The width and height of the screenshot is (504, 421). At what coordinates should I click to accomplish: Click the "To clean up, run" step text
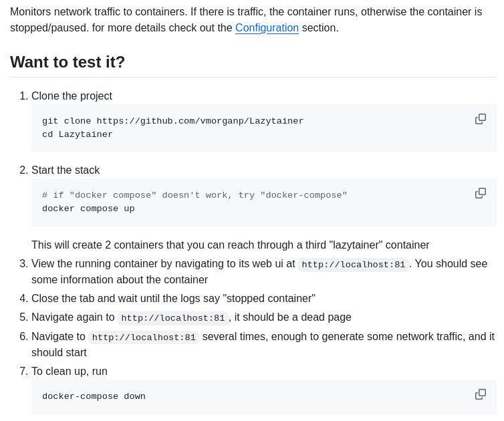tap(70, 371)
